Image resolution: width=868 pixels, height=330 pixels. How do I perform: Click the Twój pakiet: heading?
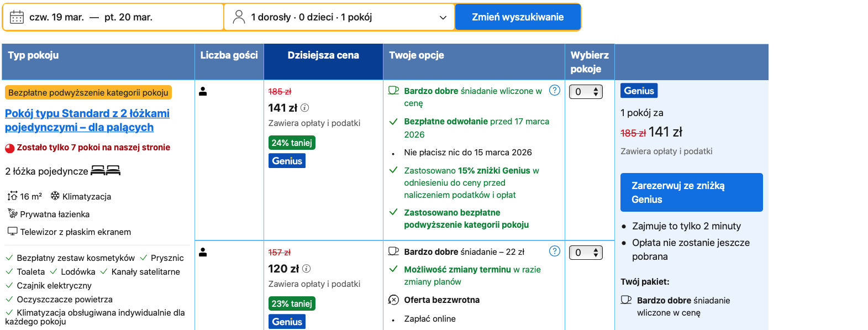tap(645, 282)
